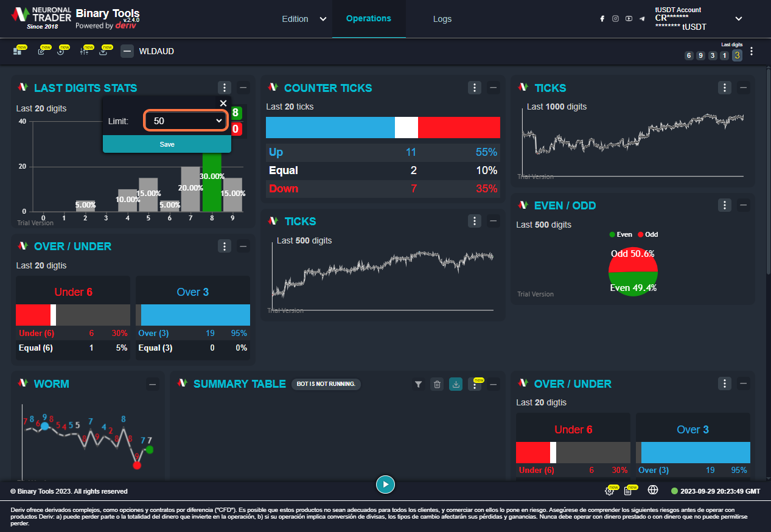Switch to the Logs tab

pos(442,19)
